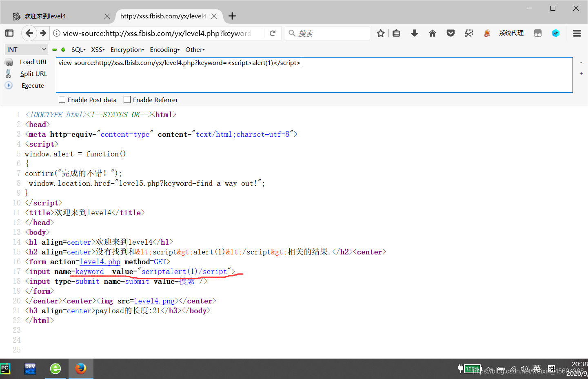
Task: Open the green browser taskbar icon
Action: click(55, 369)
